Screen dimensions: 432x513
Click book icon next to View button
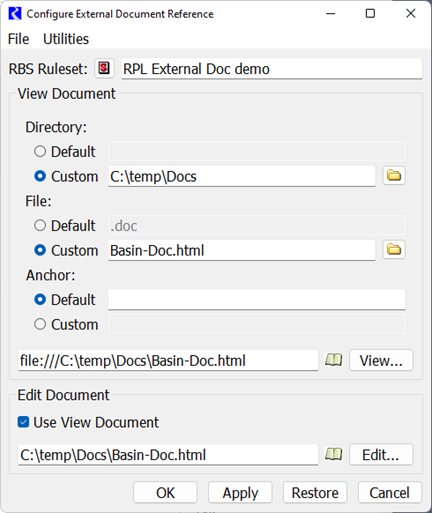coord(333,360)
